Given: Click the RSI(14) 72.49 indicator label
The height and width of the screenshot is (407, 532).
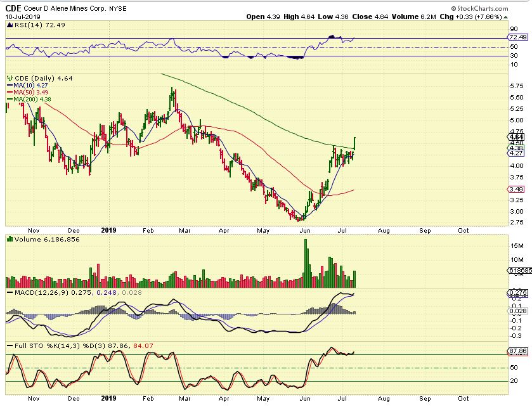Looking at the screenshot, I should coord(40,25).
